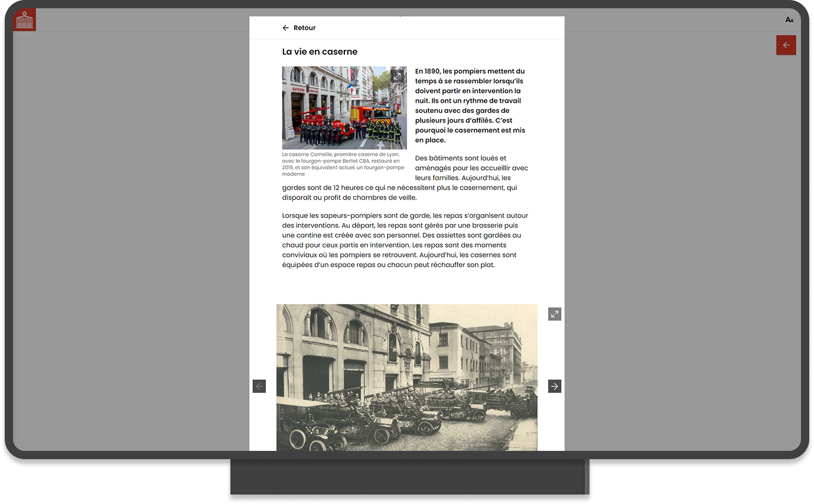Click the red fire station logo icon
Screen dimensions: 814x504
tap(24, 20)
